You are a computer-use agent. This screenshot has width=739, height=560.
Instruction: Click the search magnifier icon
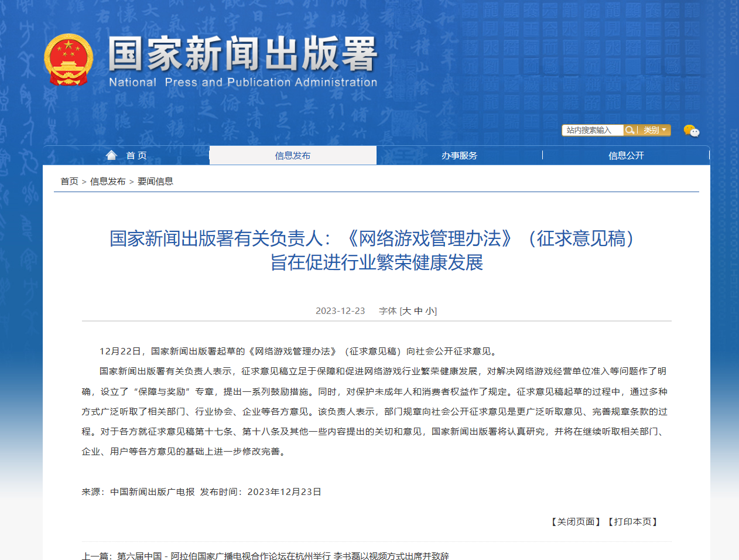click(629, 130)
